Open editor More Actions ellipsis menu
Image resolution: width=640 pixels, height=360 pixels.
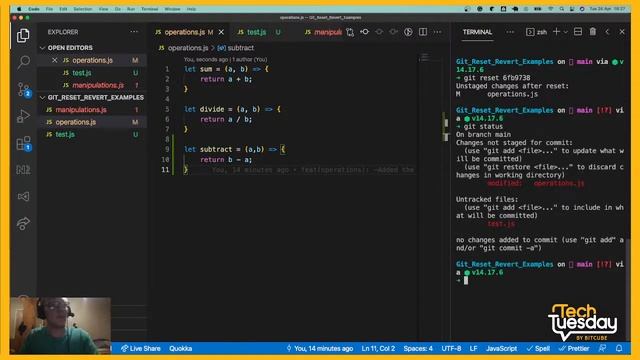[438, 32]
